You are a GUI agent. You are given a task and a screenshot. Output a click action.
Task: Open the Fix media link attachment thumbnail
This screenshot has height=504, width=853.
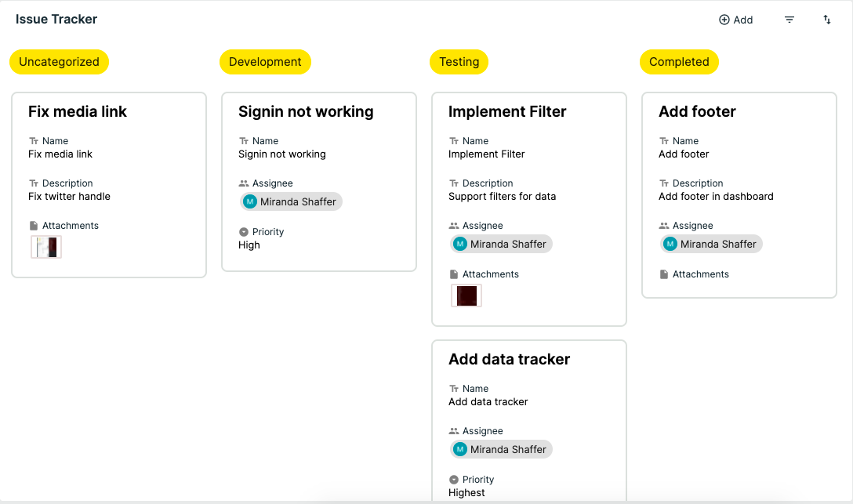[46, 248]
